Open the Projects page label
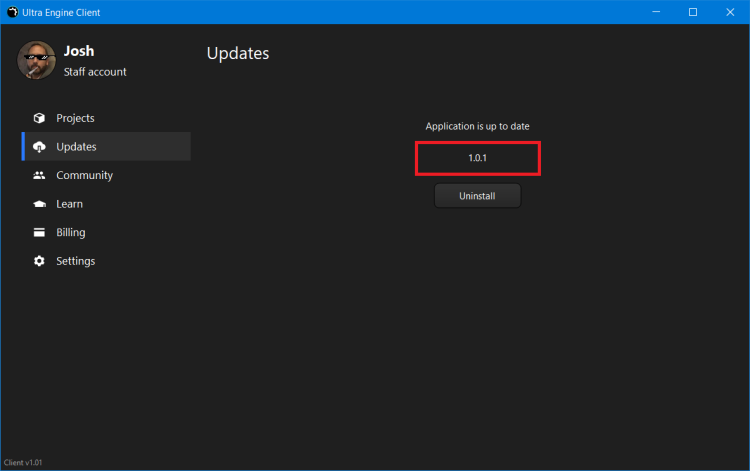The image size is (750, 471). point(75,118)
